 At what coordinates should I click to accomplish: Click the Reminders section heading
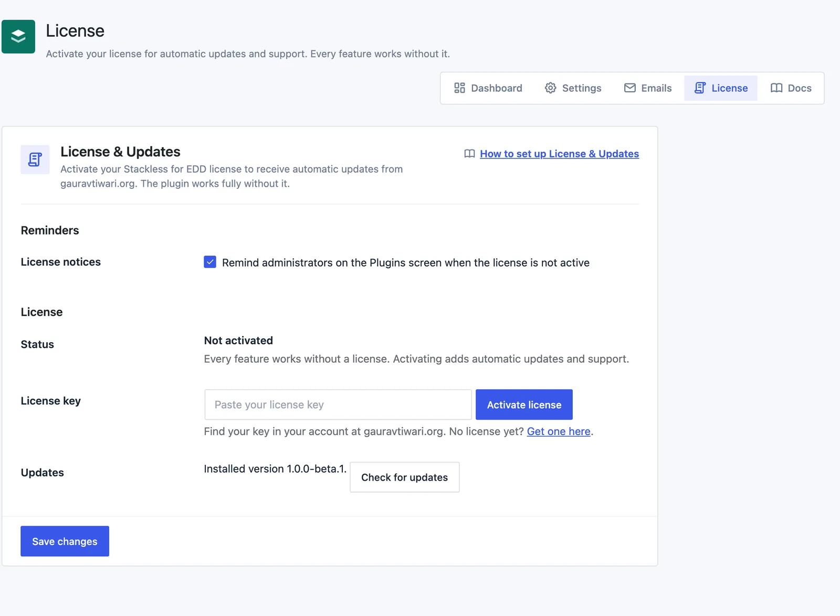(50, 230)
